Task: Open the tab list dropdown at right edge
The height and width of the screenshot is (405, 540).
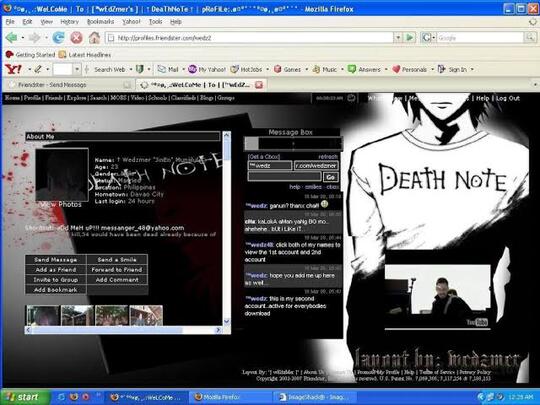Action: (535, 85)
